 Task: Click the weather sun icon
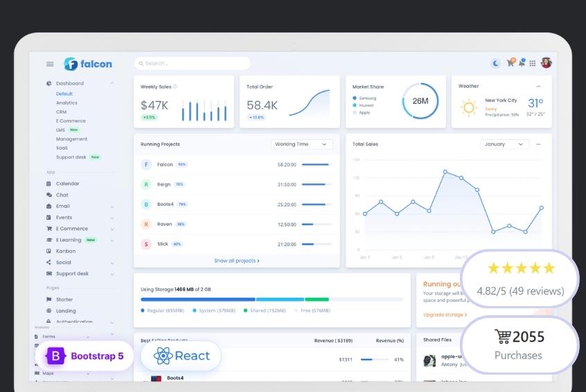(469, 107)
